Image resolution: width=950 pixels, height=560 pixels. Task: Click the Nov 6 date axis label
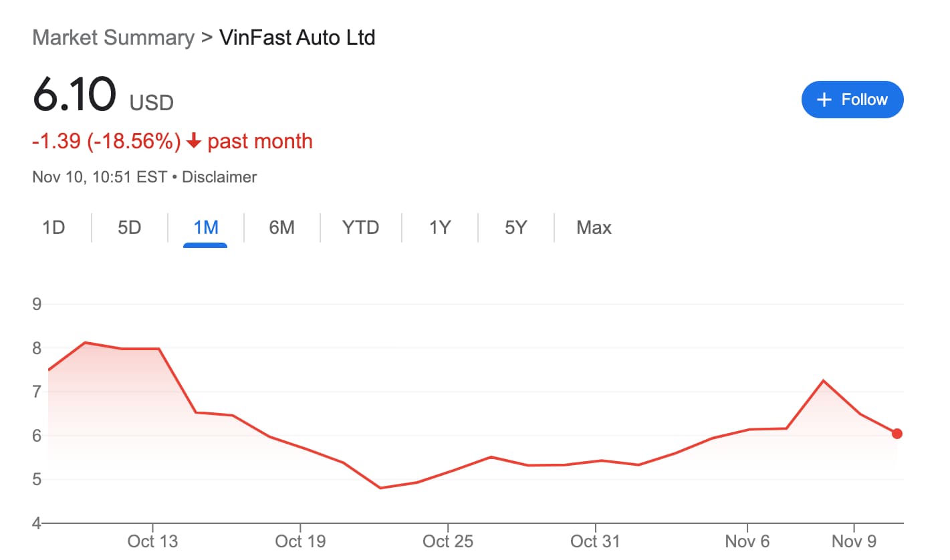pyautogui.click(x=747, y=541)
